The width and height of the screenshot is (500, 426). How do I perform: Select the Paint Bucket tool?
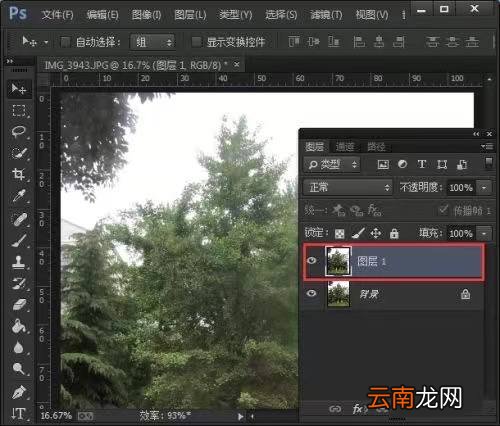point(19,326)
